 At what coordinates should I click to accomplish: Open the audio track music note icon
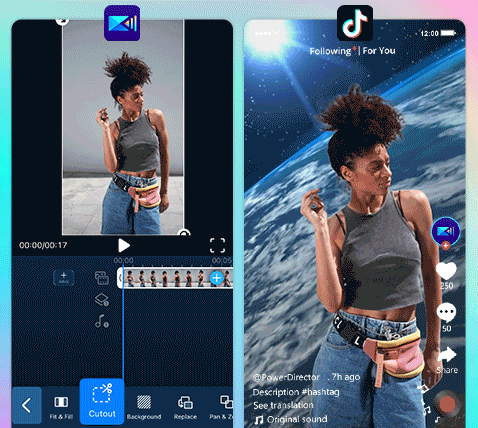pyautogui.click(x=102, y=321)
